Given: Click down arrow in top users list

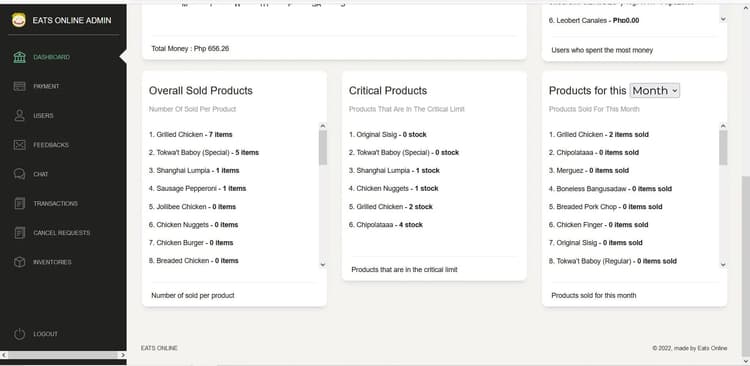Looking at the screenshot, I should tap(723, 19).
